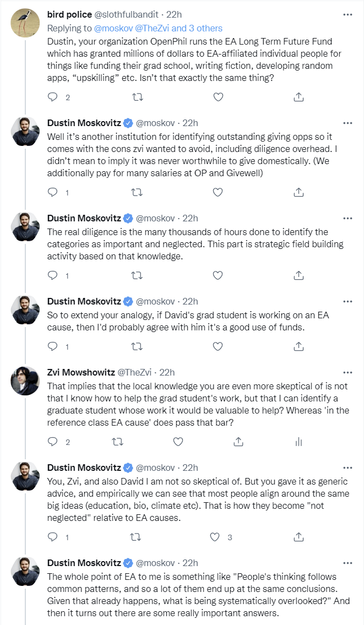
Task: Open more options on bird police's tweet
Action: click(x=347, y=14)
